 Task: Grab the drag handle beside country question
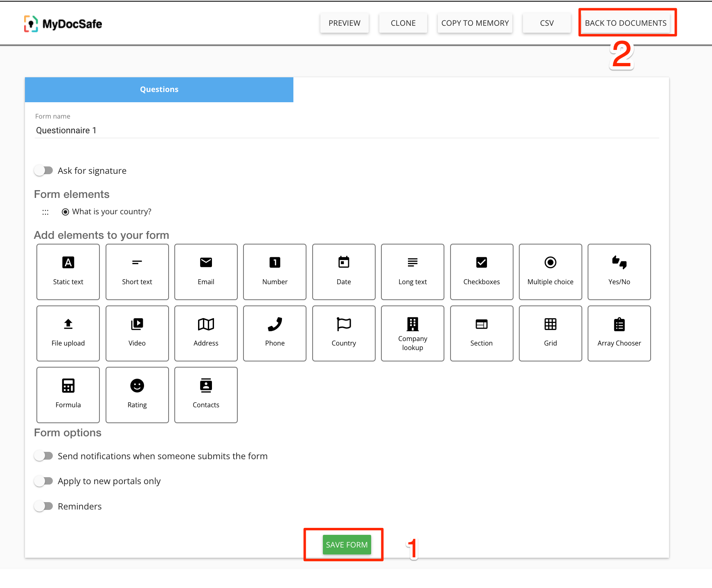45,212
